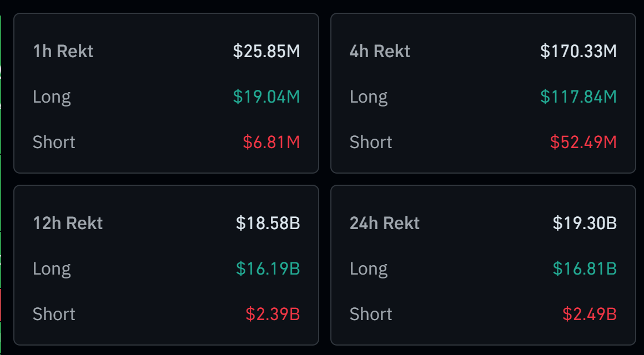Screen dimensions: 644x355
Task: Click the $19.04M long liquidation value
Action: [x=266, y=97]
